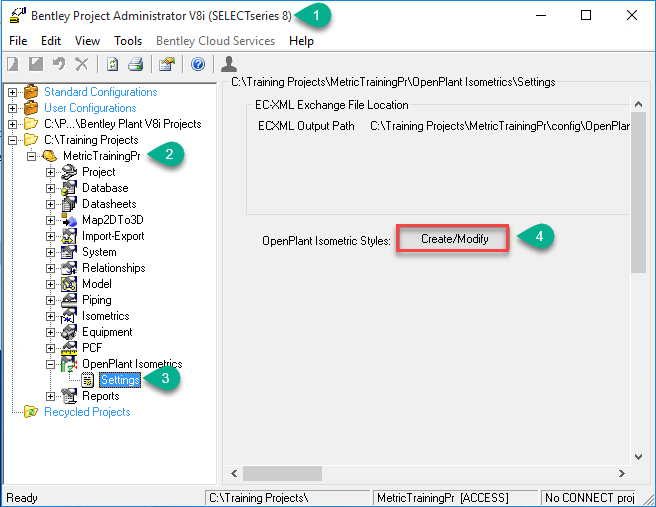Image resolution: width=656 pixels, height=507 pixels.
Task: Click the Standard Configurations briefcase icon
Action: pyautogui.click(x=31, y=92)
